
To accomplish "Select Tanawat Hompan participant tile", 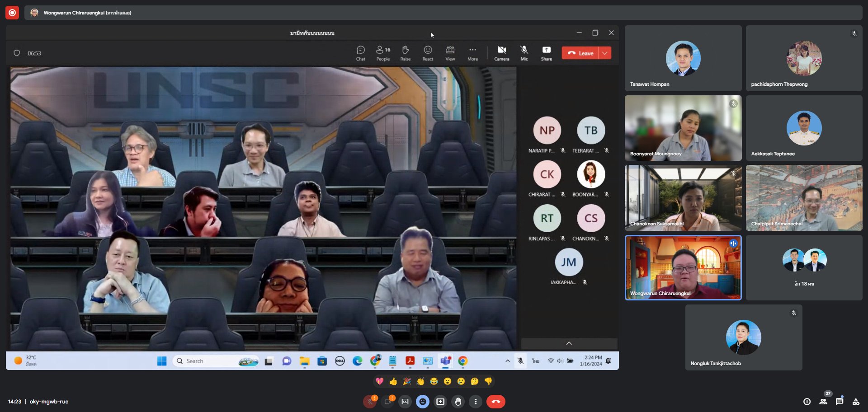I will (683, 58).
